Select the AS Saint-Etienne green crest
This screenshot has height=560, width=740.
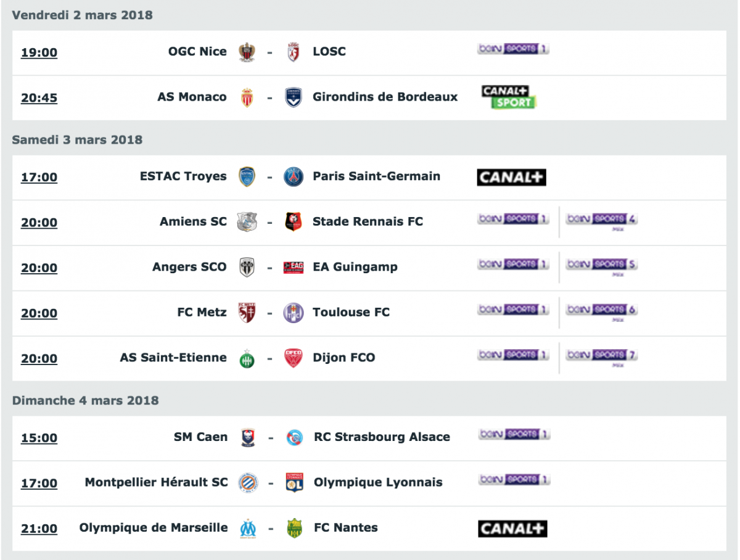[247, 358]
